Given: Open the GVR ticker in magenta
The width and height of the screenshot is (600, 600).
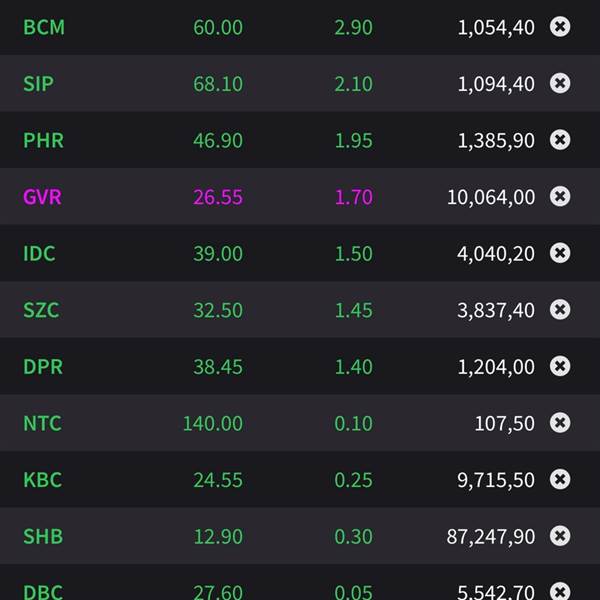Looking at the screenshot, I should point(42,197).
